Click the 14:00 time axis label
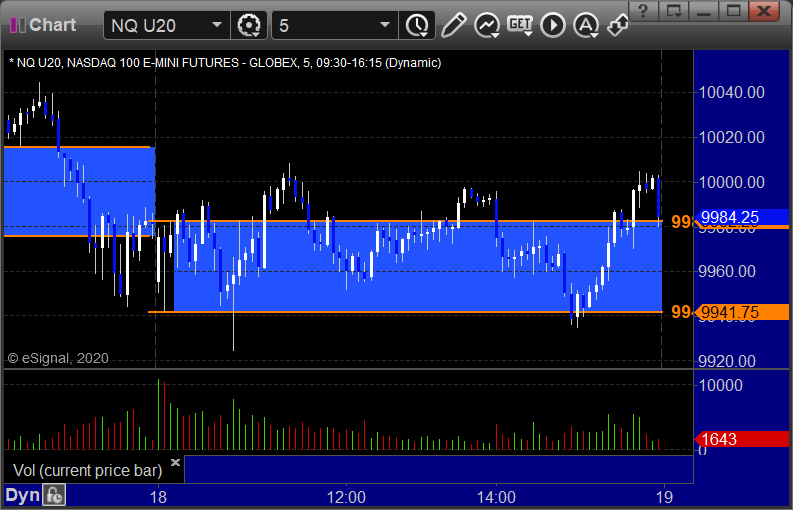 (x=496, y=497)
